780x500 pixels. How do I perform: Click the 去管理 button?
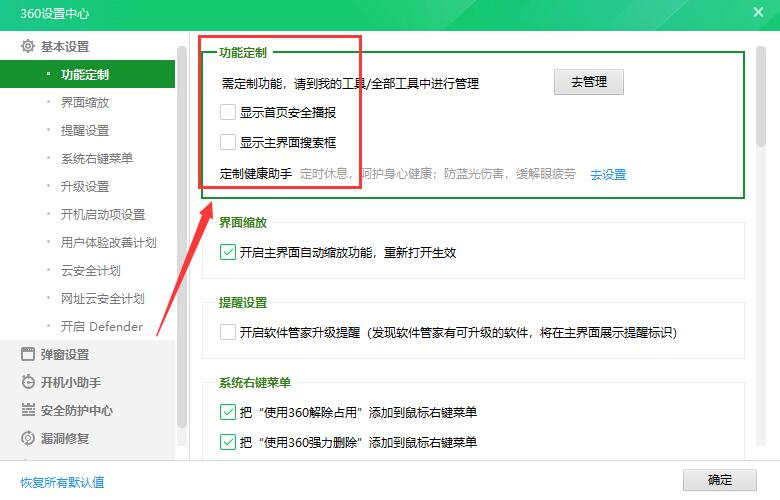point(588,82)
